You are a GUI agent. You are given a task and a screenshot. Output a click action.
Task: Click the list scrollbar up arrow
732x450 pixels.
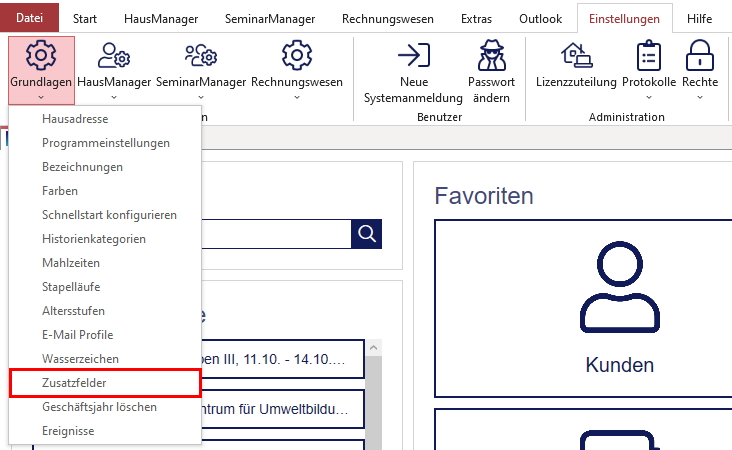click(x=373, y=347)
